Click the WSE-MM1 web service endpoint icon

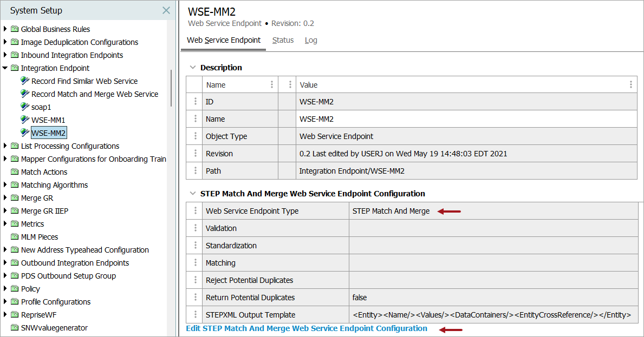(x=24, y=120)
